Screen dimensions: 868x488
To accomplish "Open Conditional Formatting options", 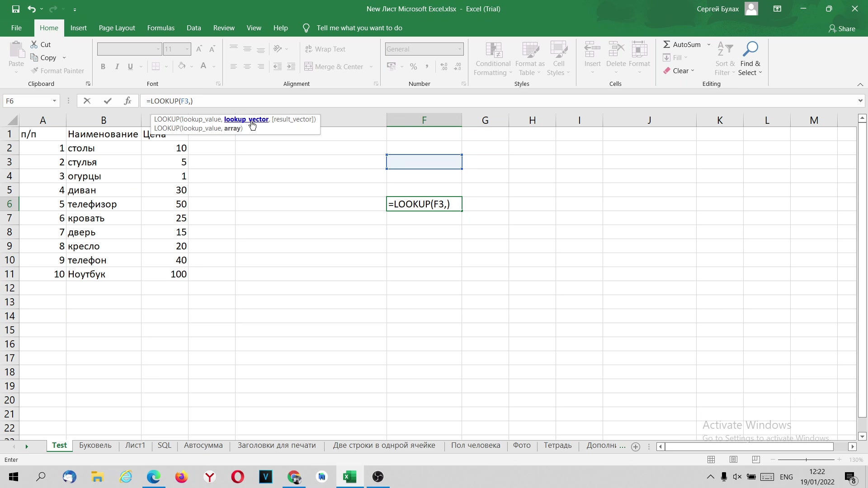I will pos(493,58).
